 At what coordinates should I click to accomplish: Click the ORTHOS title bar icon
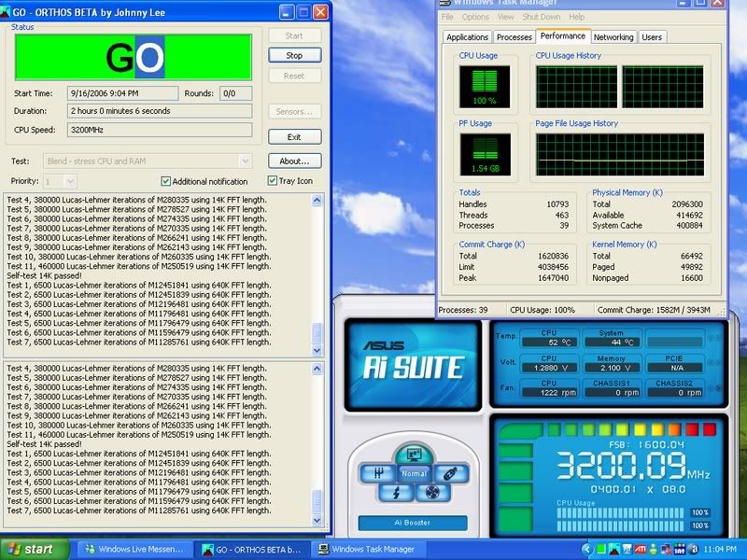tap(6, 12)
